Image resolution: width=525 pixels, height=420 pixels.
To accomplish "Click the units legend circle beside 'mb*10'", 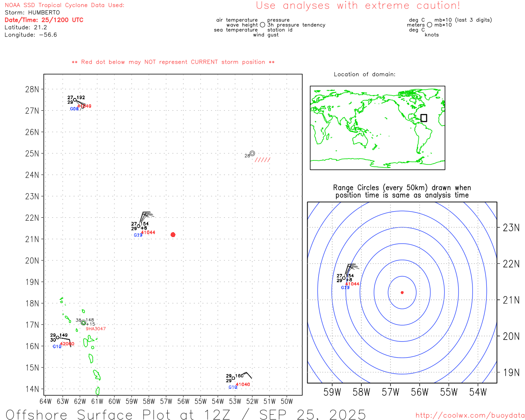I will 429,25.
